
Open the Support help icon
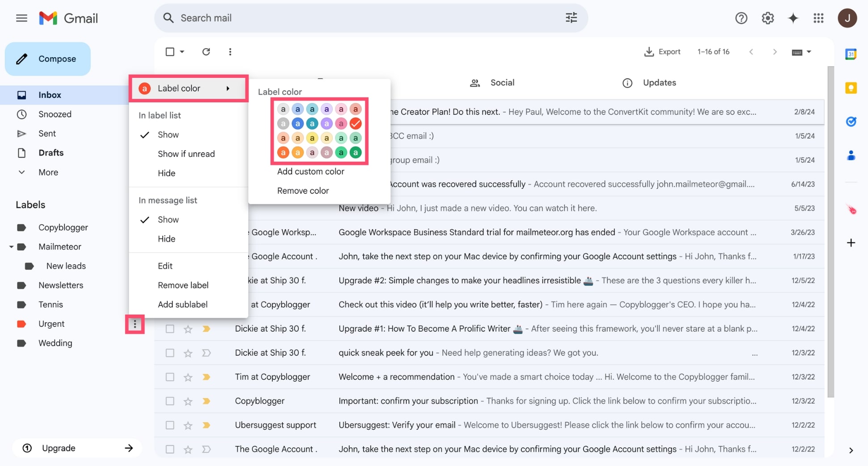[x=741, y=18]
